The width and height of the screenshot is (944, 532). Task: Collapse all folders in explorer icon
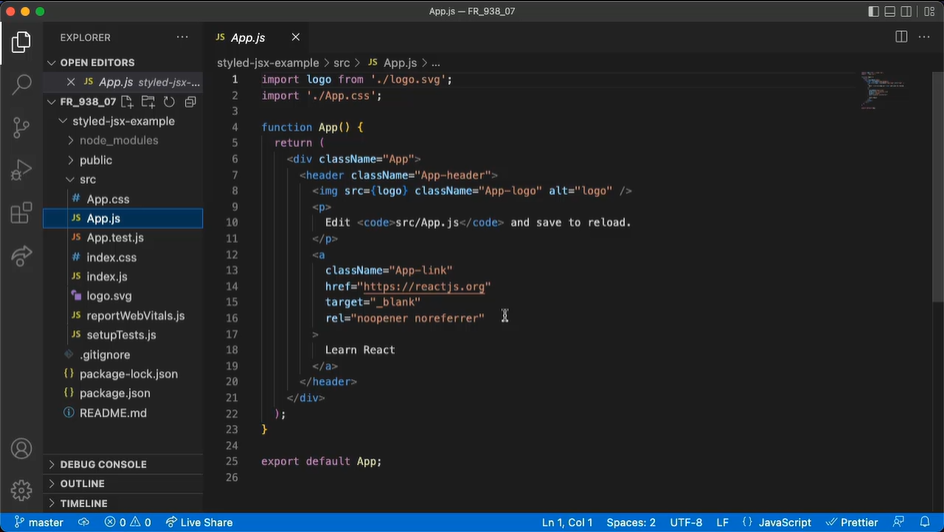(x=190, y=102)
